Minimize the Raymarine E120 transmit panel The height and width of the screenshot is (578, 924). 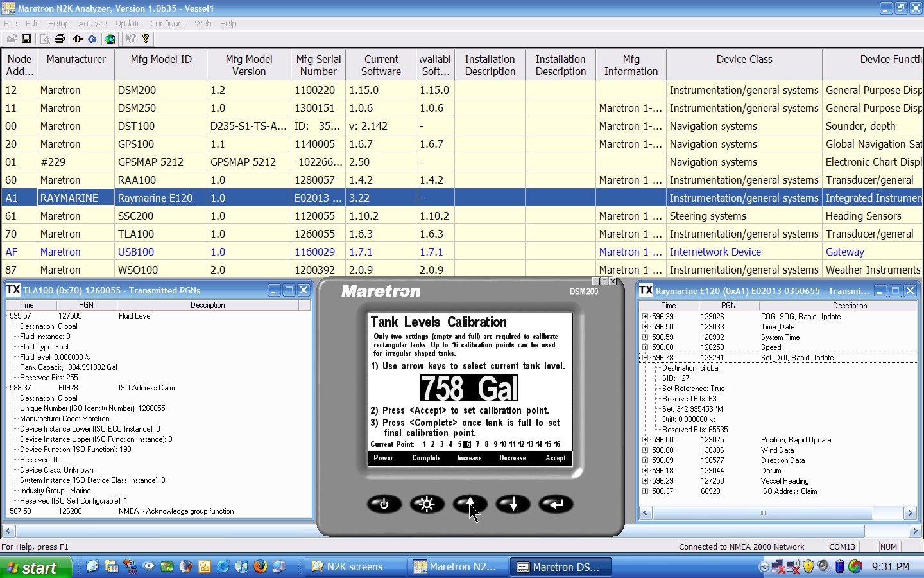tap(880, 291)
